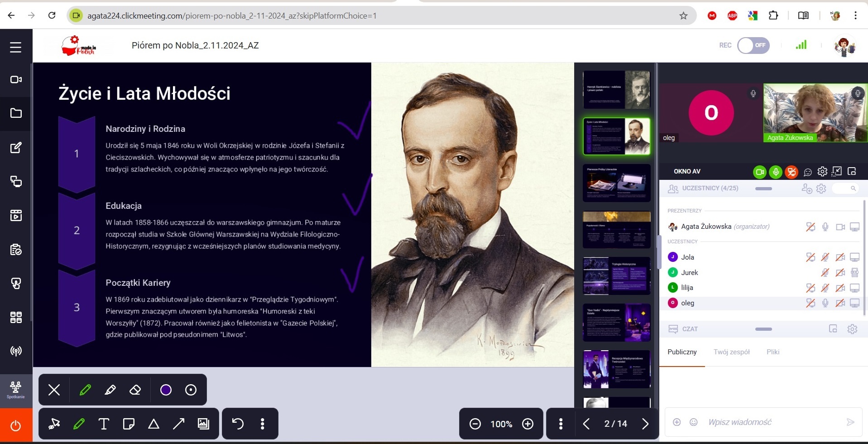Image resolution: width=868 pixels, height=444 pixels.
Task: Open participants list settings gear
Action: [x=821, y=188]
